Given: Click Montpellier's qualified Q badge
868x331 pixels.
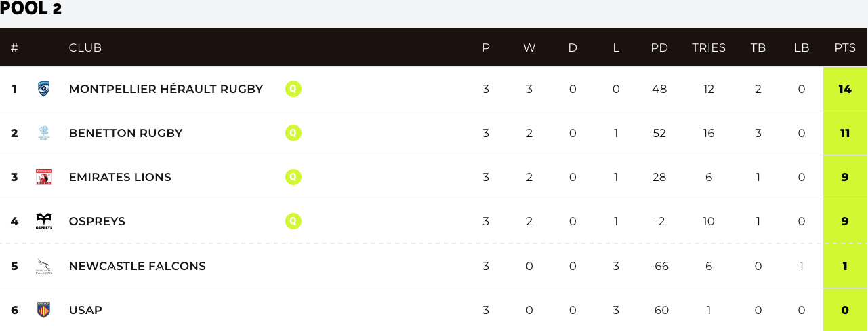Looking at the screenshot, I should coord(293,89).
